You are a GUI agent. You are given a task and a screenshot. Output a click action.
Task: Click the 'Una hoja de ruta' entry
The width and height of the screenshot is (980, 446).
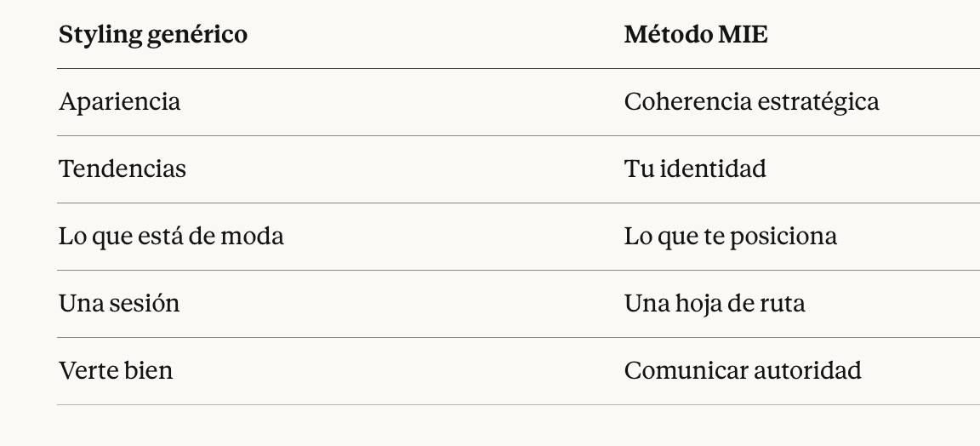pyautogui.click(x=714, y=304)
